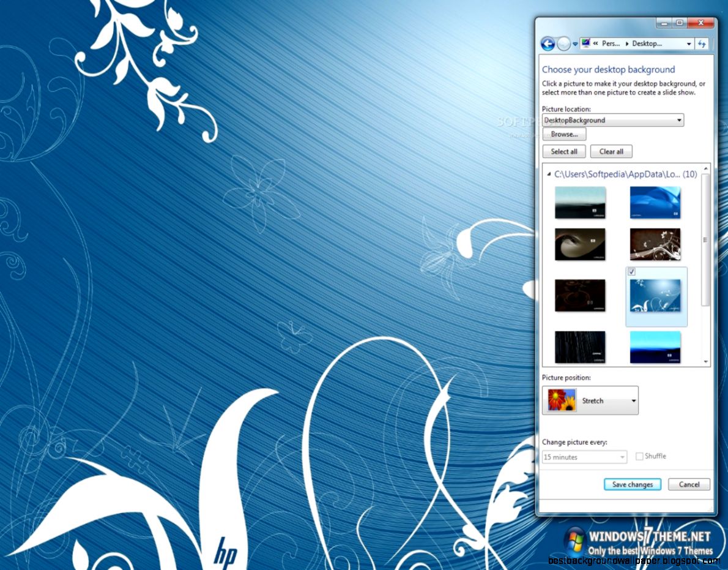728x570 pixels.
Task: Click the breadcrumb arrow after Pers...
Action: tap(626, 43)
